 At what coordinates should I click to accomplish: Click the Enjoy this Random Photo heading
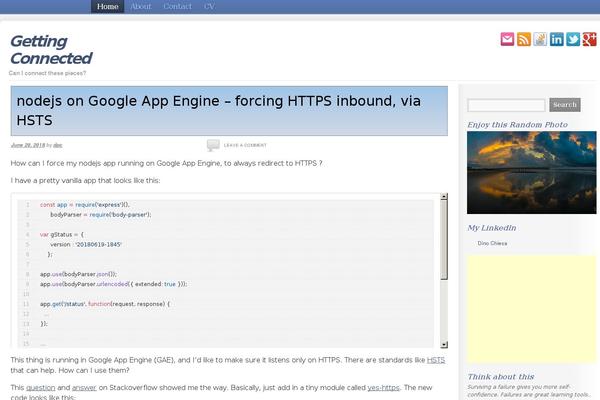pyautogui.click(x=517, y=125)
